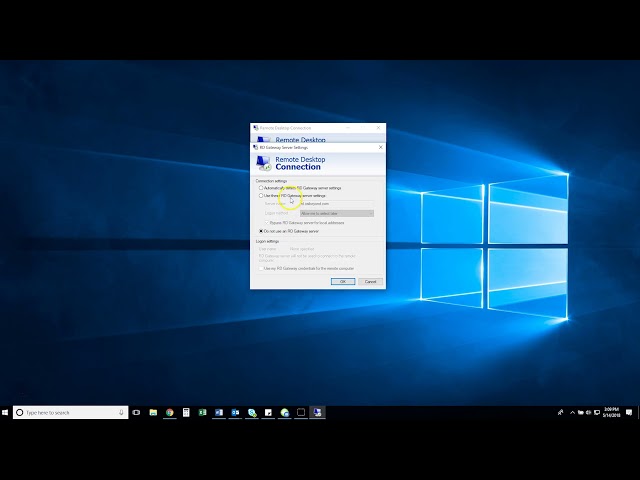
Task: Open Skype from the taskbar
Action: (x=252, y=413)
